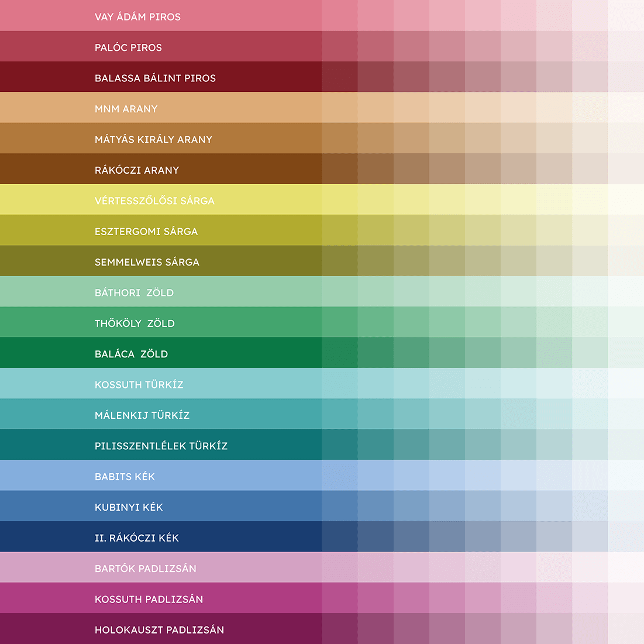Pick the lightest tint in II. Rákóczi Kék row
Screen dimensions: 644x644
[626, 536]
